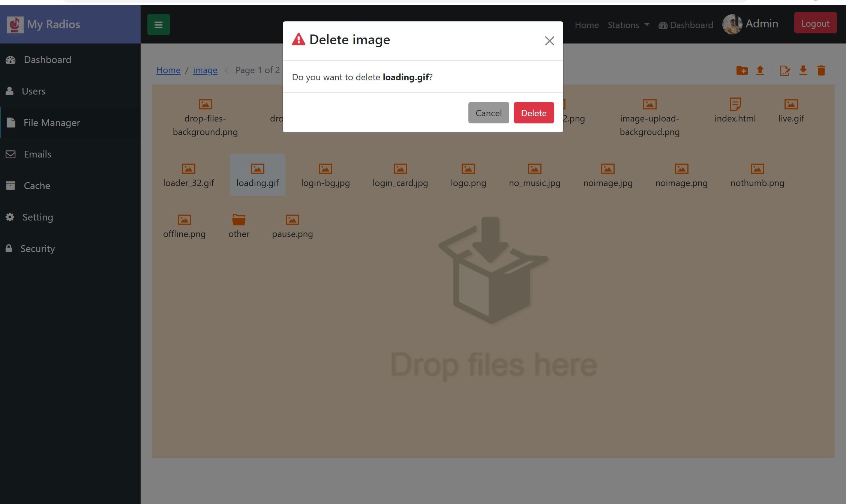Expand the Stations dropdown menu
Image resolution: width=846 pixels, height=504 pixels.
(x=628, y=25)
